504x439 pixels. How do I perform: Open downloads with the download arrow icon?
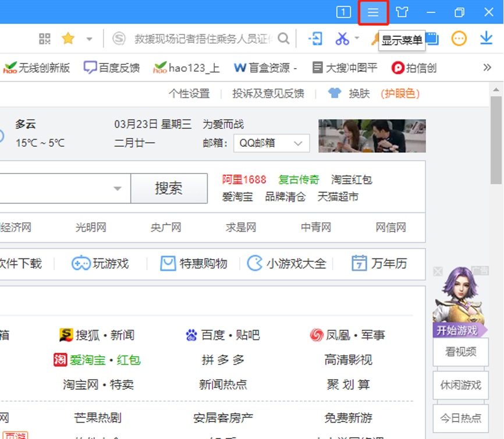pyautogui.click(x=486, y=39)
